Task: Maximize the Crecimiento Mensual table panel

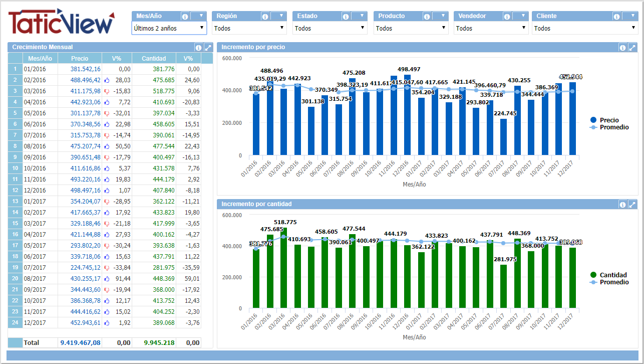Action: (208, 48)
